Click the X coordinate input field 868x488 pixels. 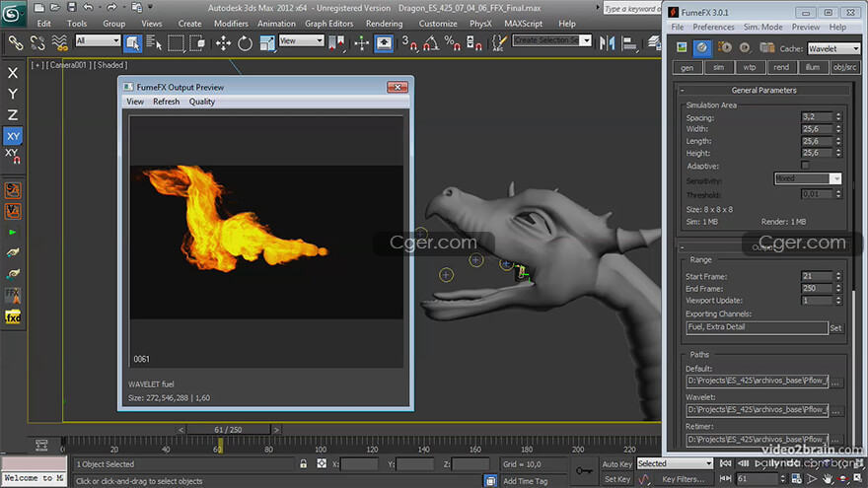[x=359, y=464]
